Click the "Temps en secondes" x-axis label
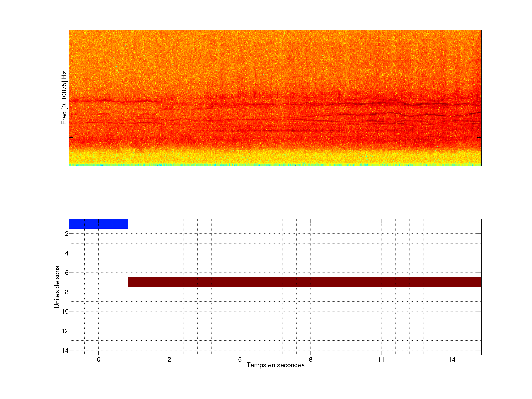532x399 pixels. pyautogui.click(x=275, y=365)
